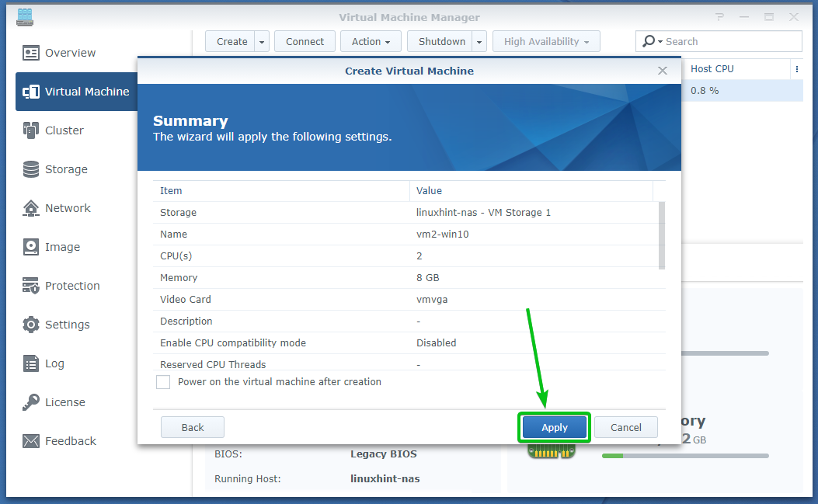
Task: Open the Action dropdown menu
Action: (x=371, y=42)
